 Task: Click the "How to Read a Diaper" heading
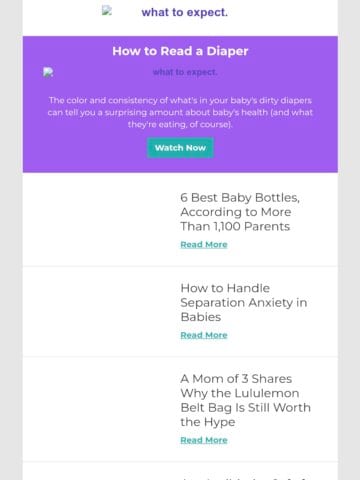pyautogui.click(x=180, y=51)
